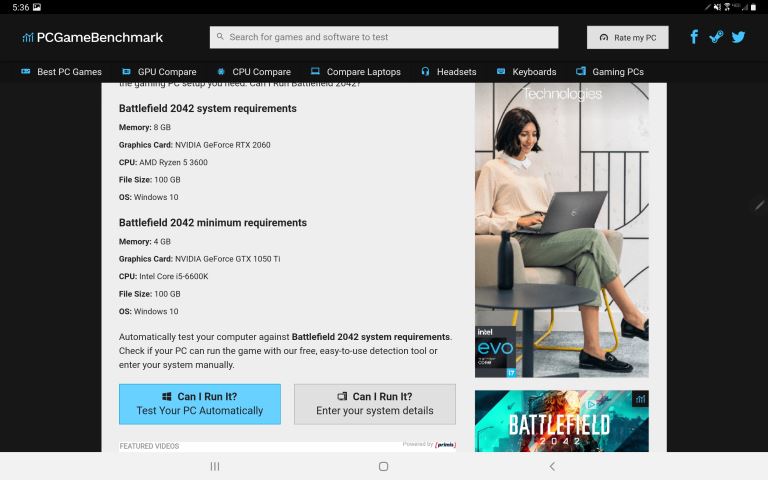Screen dimensions: 768x480
Task: Click the Battlefield 2042 system requirements heading
Action: (x=208, y=109)
